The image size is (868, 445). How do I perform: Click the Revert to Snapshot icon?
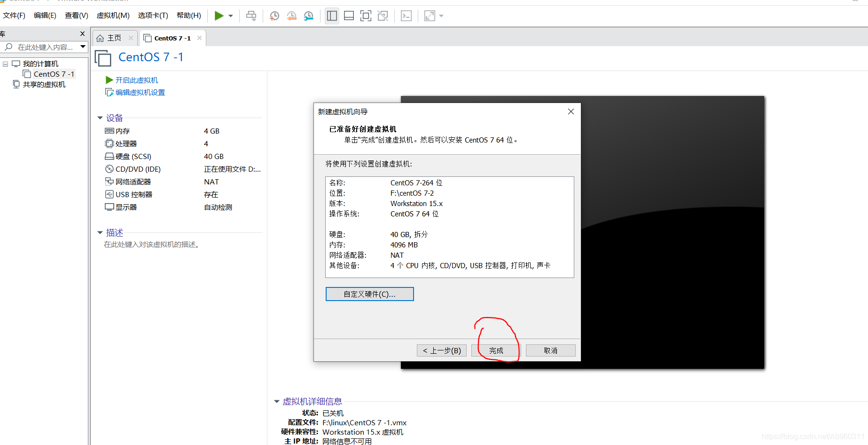coord(292,16)
